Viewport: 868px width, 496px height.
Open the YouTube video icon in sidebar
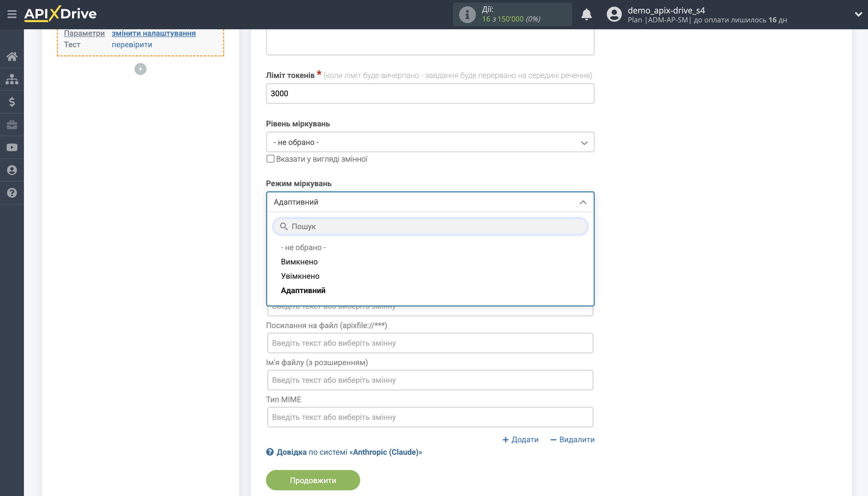point(12,148)
